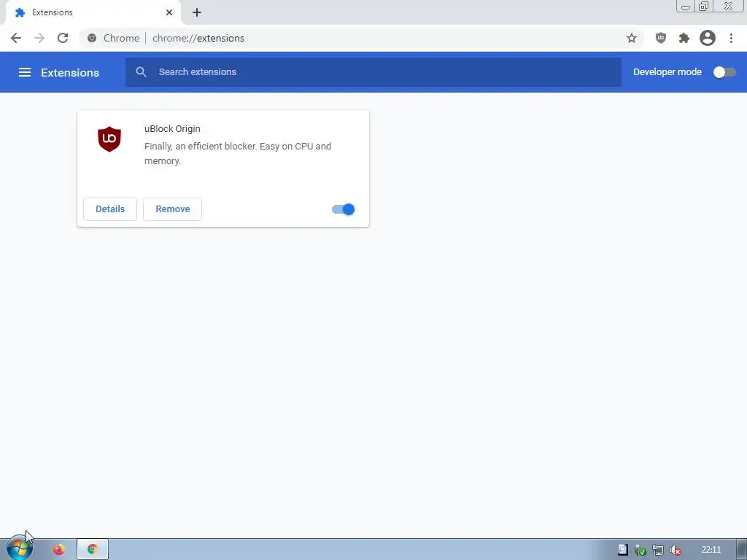Screen dimensions: 747x560
Task: Reload the extensions page
Action: [63, 38]
